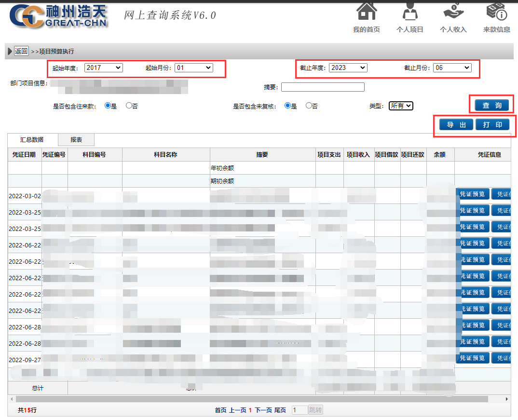This screenshot has height=420, width=518.
Task: Open the 起始年度 year dropdown
Action: (103, 68)
